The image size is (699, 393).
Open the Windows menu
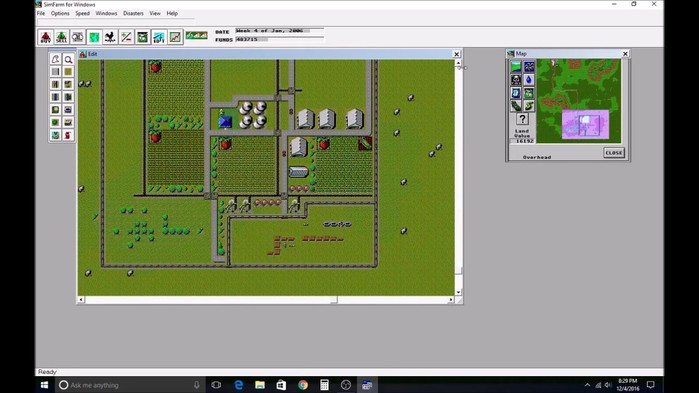(106, 13)
